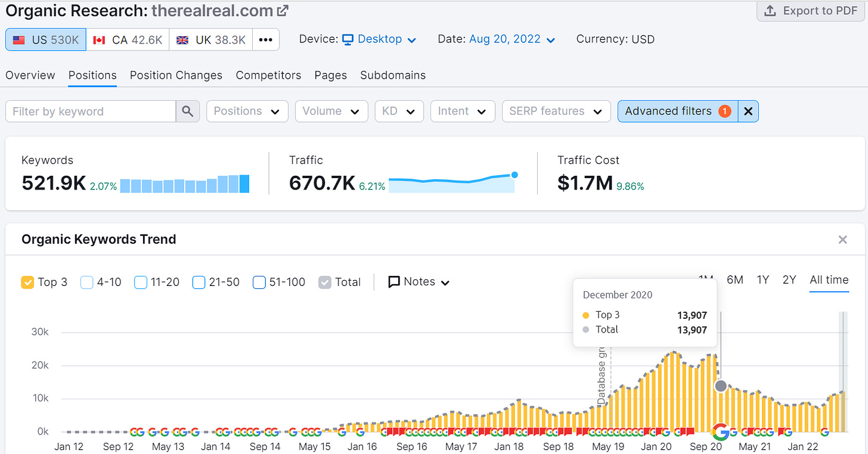The image size is (868, 454).
Task: Select the Positions tab
Action: pos(92,75)
